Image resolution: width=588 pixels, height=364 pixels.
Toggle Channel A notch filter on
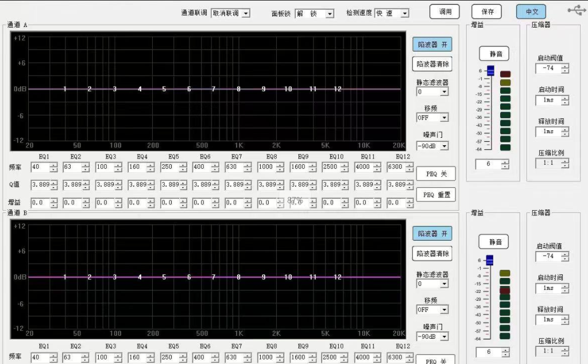point(432,45)
